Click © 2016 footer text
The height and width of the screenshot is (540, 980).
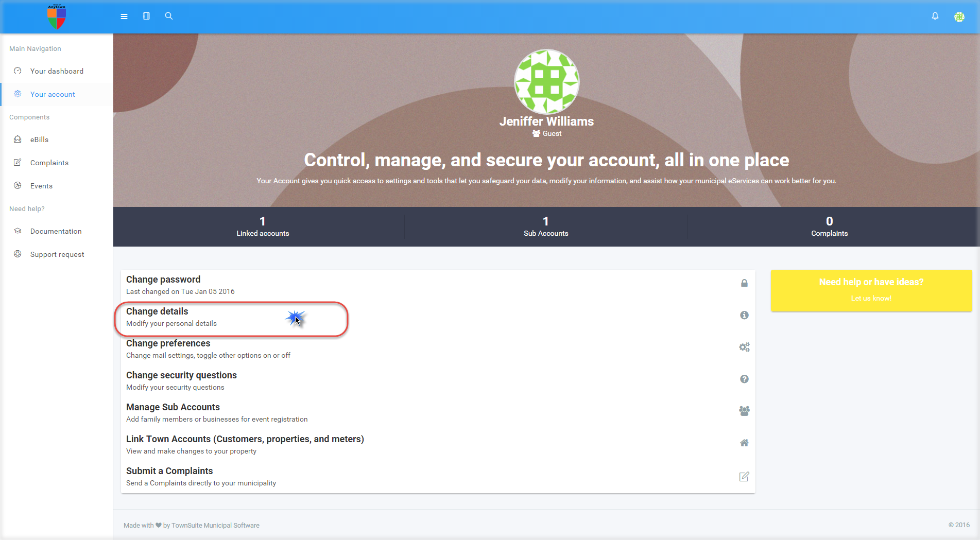pyautogui.click(x=959, y=525)
